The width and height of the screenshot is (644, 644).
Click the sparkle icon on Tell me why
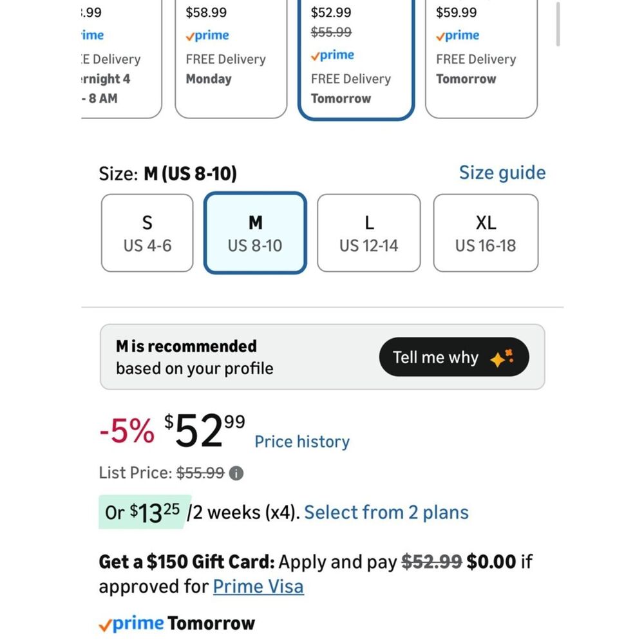click(502, 357)
